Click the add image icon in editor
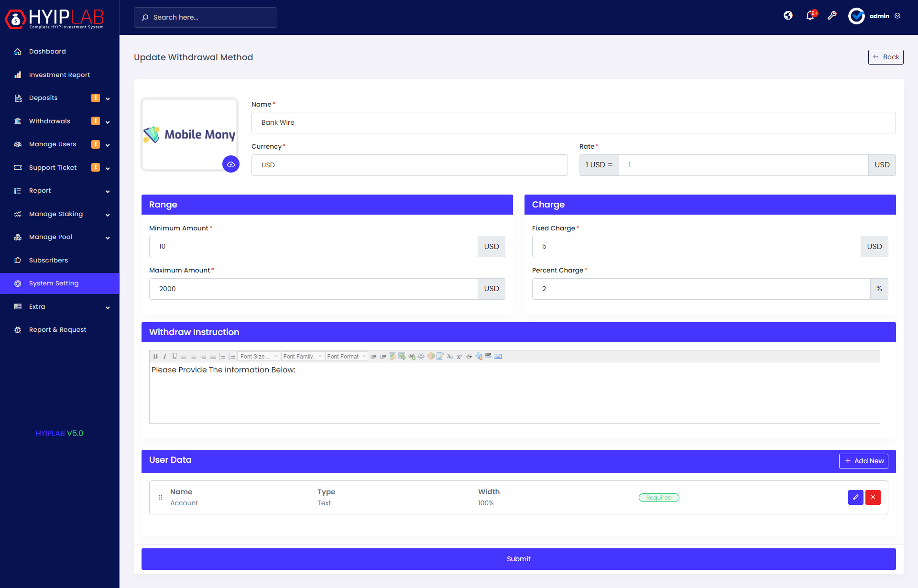Image resolution: width=918 pixels, height=588 pixels. (393, 357)
